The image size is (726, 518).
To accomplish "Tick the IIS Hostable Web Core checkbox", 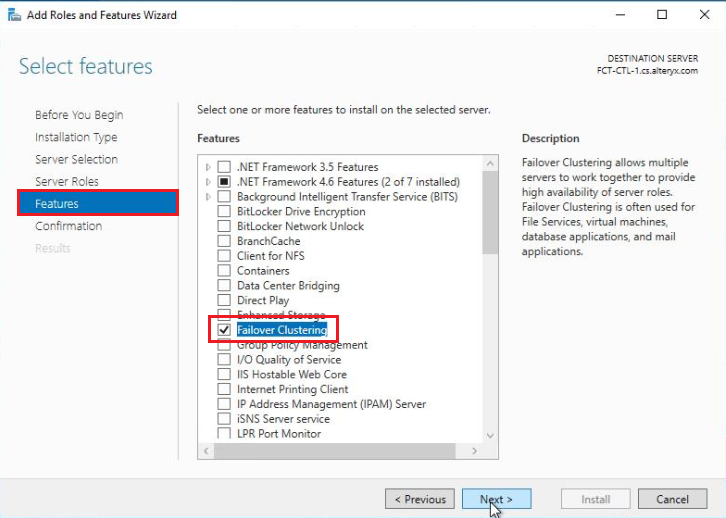I will pos(224,374).
